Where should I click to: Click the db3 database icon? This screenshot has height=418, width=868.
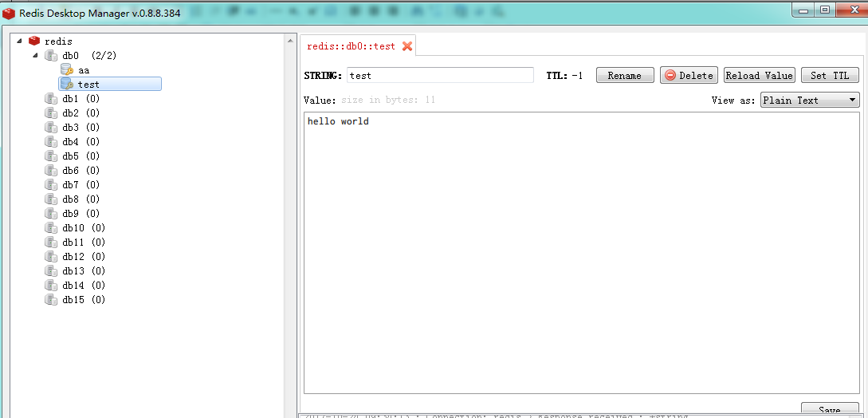pyautogui.click(x=52, y=128)
